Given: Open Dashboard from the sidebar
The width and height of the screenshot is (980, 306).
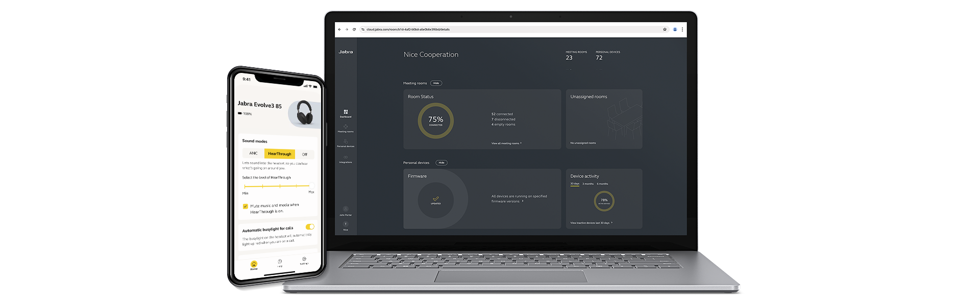Looking at the screenshot, I should (346, 114).
